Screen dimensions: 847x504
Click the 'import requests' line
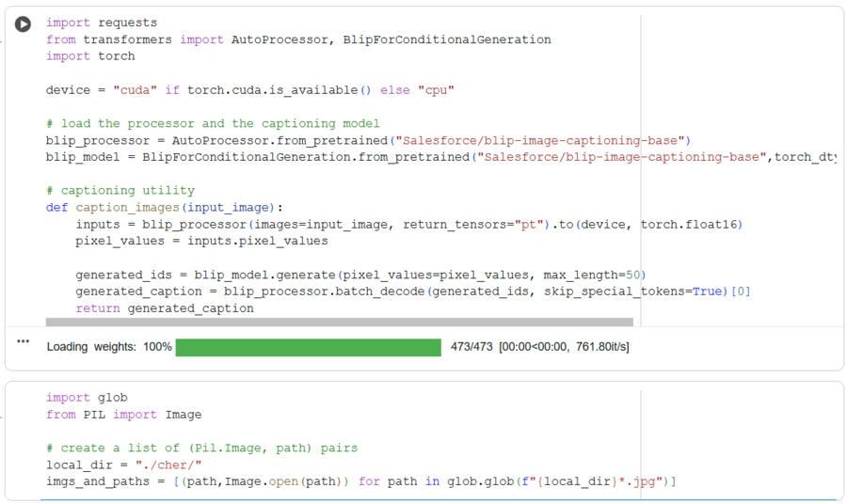102,23
